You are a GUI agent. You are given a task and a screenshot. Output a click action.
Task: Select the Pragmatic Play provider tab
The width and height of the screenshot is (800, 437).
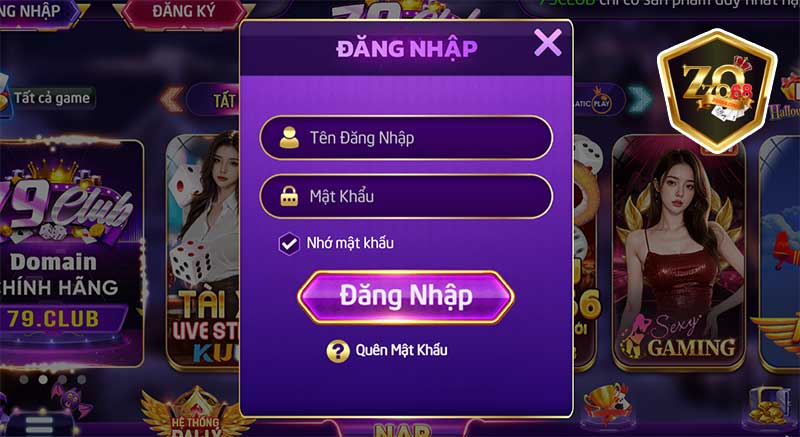coord(600,99)
